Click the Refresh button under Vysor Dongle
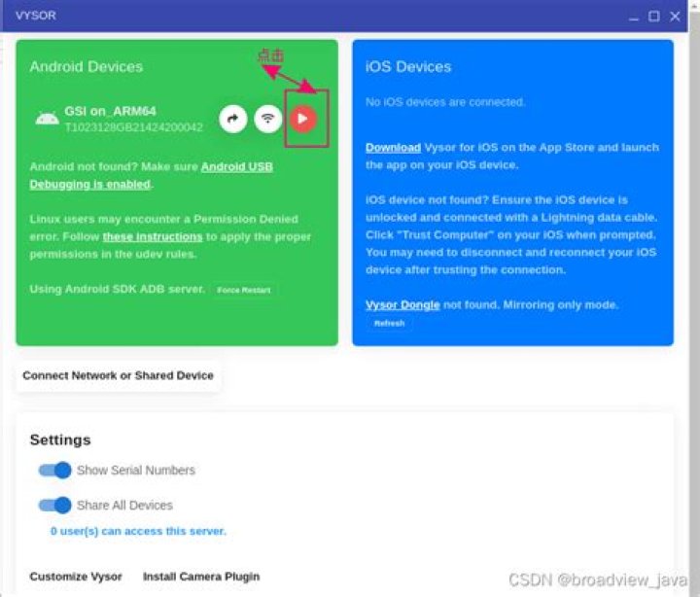Screen dimensions: 700x597 pyautogui.click(x=389, y=323)
